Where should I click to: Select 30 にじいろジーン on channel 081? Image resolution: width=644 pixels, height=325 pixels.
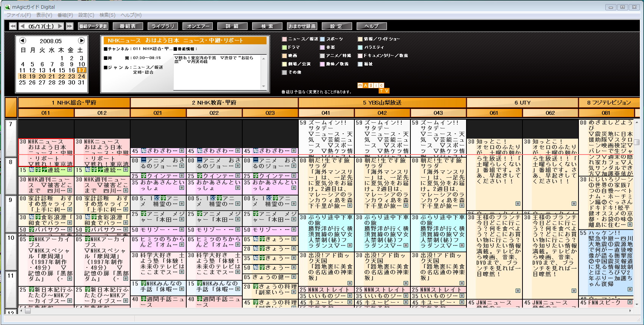click(x=606, y=203)
